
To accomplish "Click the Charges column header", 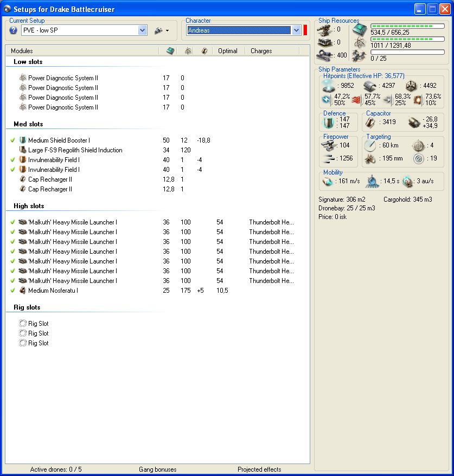I will tap(261, 51).
